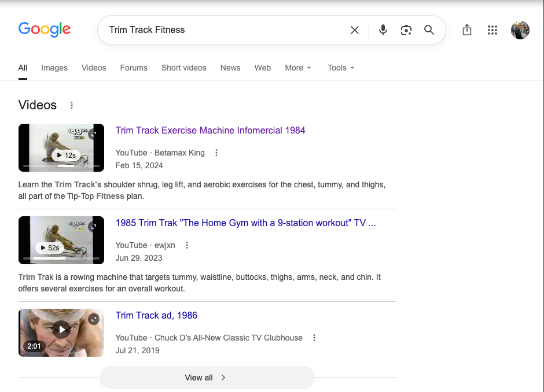Open Trim Track Exercise Machine Infomercial 1984 link
544x392 pixels.
tap(210, 130)
